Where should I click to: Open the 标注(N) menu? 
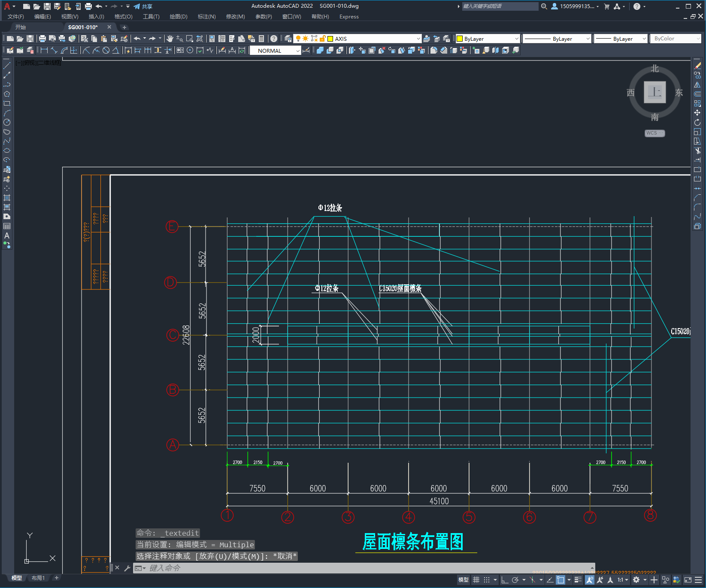207,17
